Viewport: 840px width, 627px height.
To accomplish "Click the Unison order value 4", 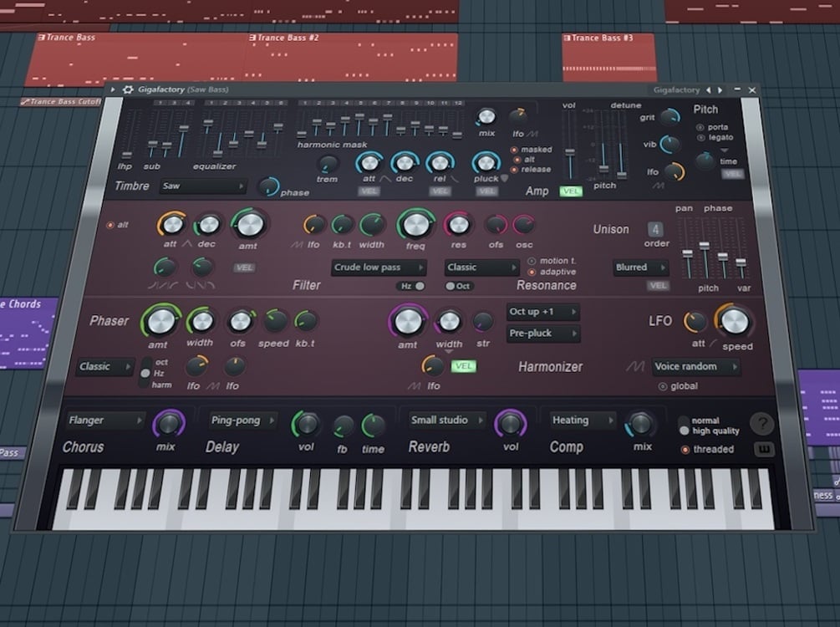I will (x=655, y=229).
